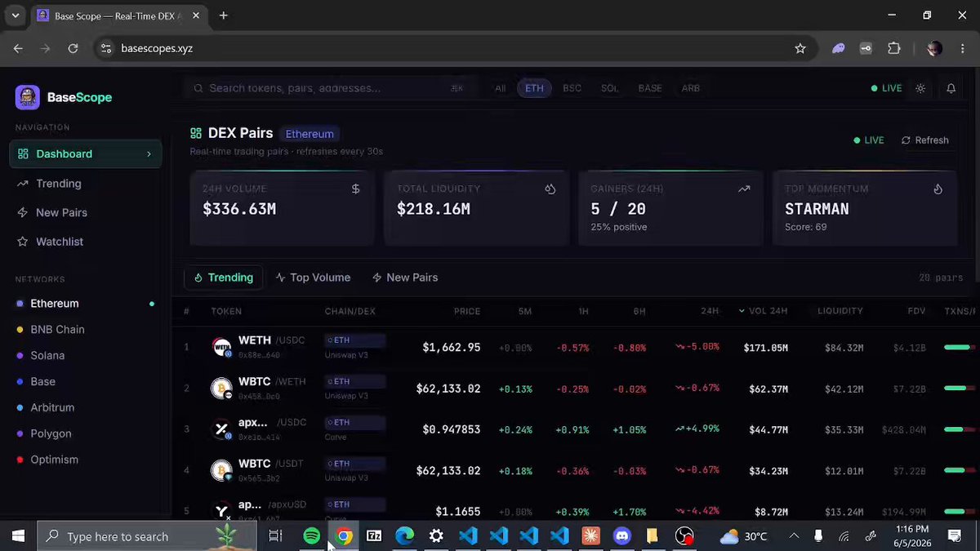
Task: Select the BNB Chain network
Action: pyautogui.click(x=85, y=330)
